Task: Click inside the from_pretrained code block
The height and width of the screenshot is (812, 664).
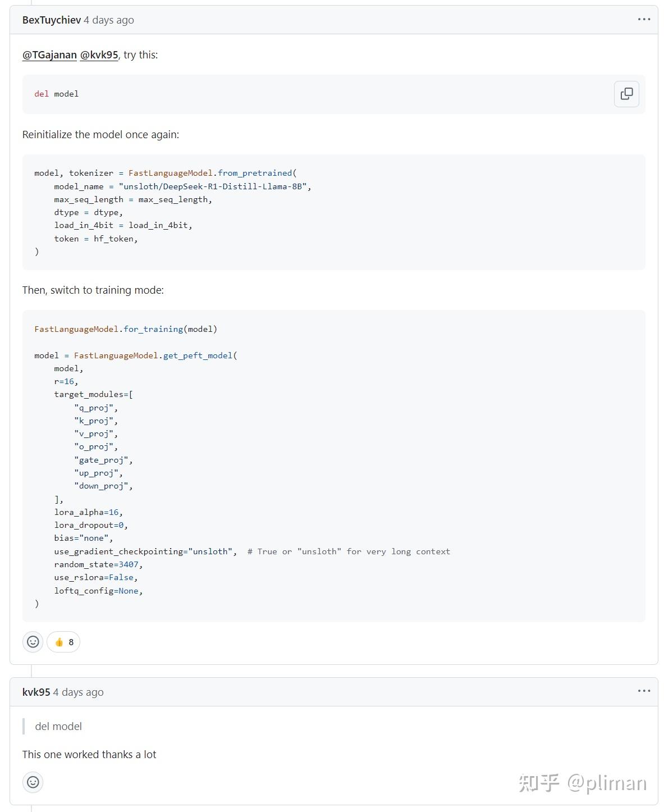Action: [333, 212]
